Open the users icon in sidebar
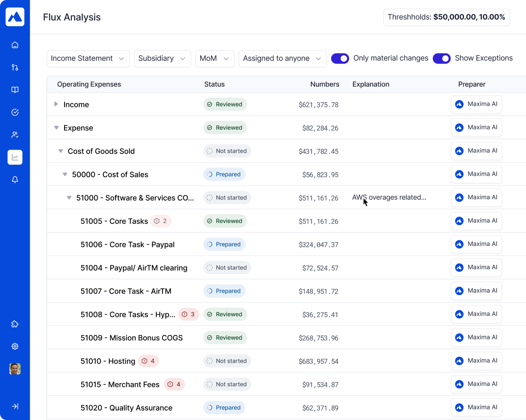The width and height of the screenshot is (526, 420). (x=15, y=135)
